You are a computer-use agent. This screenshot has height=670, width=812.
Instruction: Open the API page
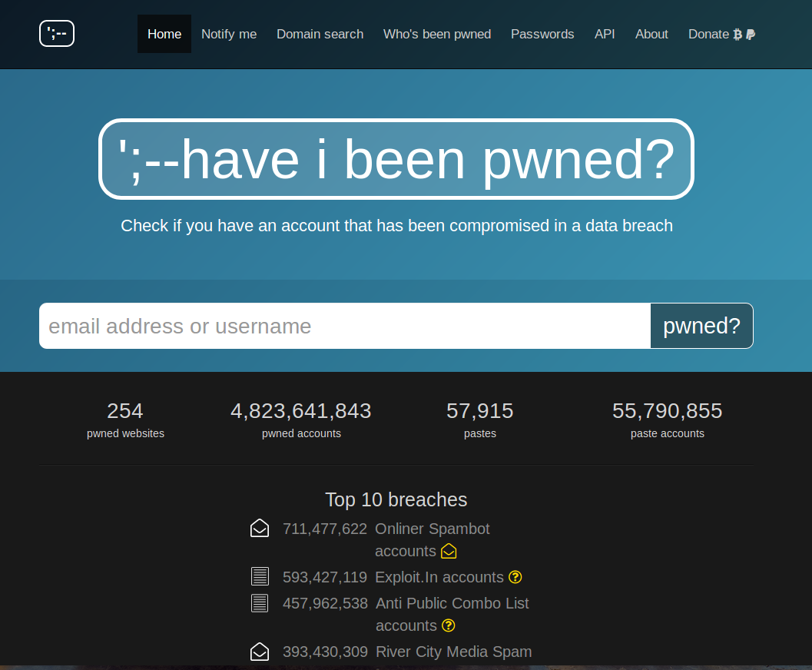click(605, 34)
